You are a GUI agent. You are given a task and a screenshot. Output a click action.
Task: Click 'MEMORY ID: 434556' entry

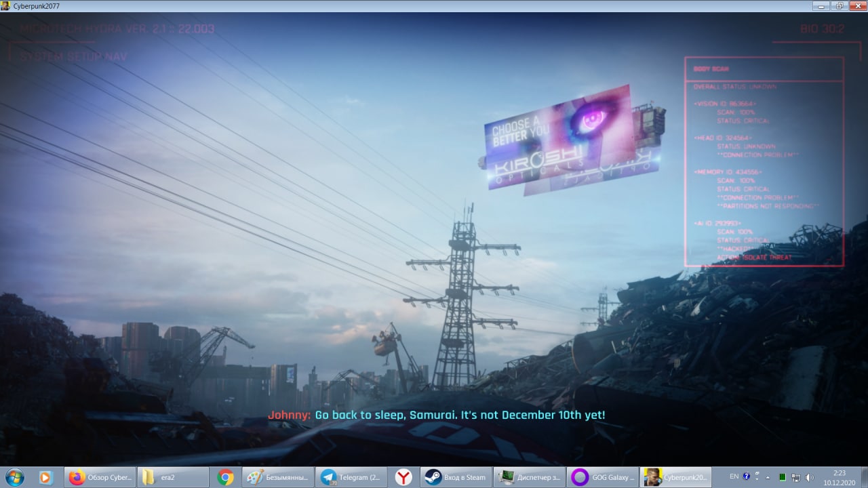coord(727,172)
